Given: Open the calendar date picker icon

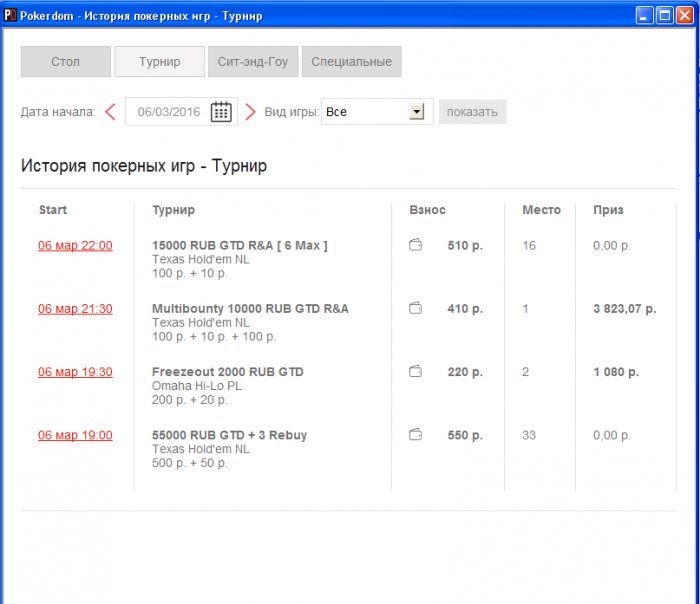Looking at the screenshot, I should [221, 112].
